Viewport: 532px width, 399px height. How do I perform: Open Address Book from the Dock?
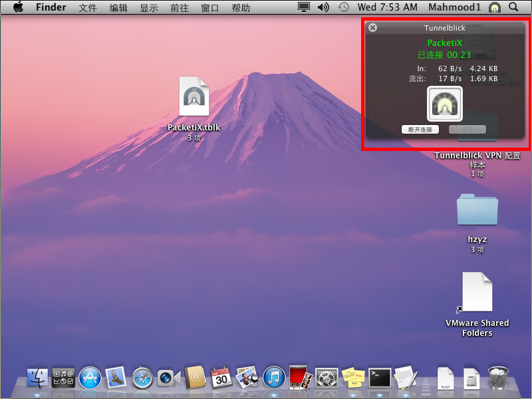click(x=195, y=378)
